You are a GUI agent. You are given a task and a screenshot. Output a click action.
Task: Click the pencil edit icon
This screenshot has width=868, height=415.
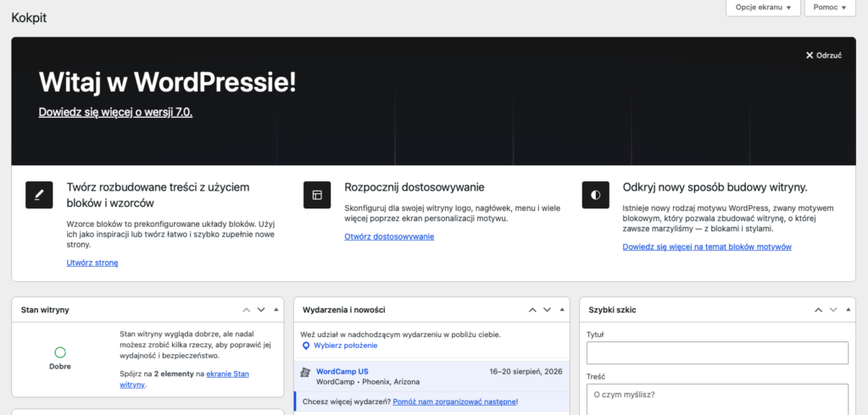[x=39, y=195]
